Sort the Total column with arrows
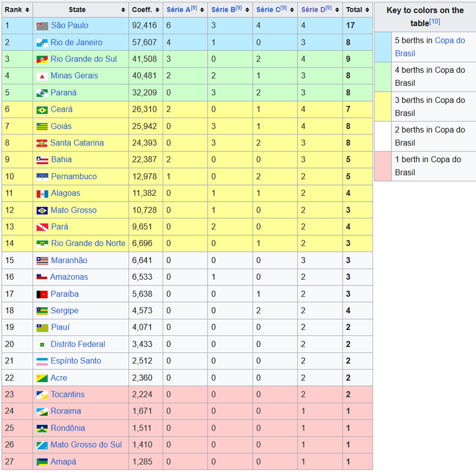Viewport: 476px width, 473px height. [x=367, y=9]
